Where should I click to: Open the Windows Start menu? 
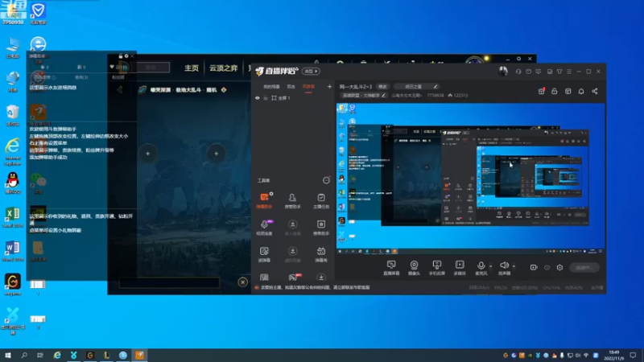(x=8, y=356)
